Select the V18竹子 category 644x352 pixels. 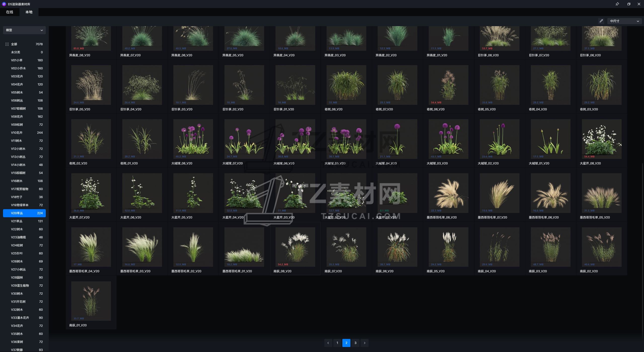(24, 197)
